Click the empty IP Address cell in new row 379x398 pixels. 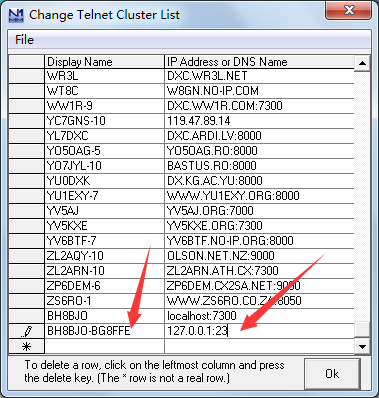[259, 346]
